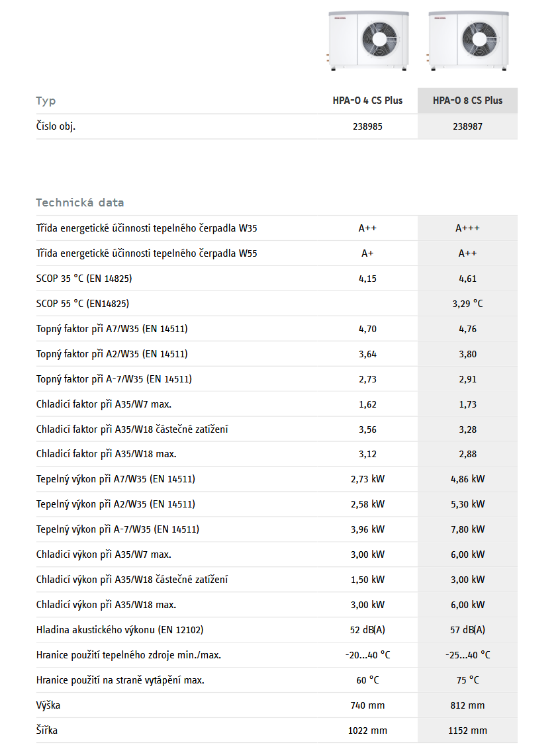Click the SCOP 35 °C (EN 14825) row label

tap(84, 279)
